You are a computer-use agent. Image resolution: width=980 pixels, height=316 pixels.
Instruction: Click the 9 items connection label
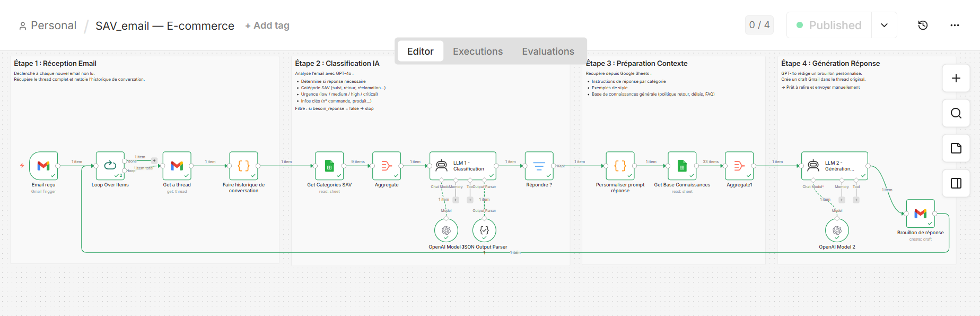358,161
